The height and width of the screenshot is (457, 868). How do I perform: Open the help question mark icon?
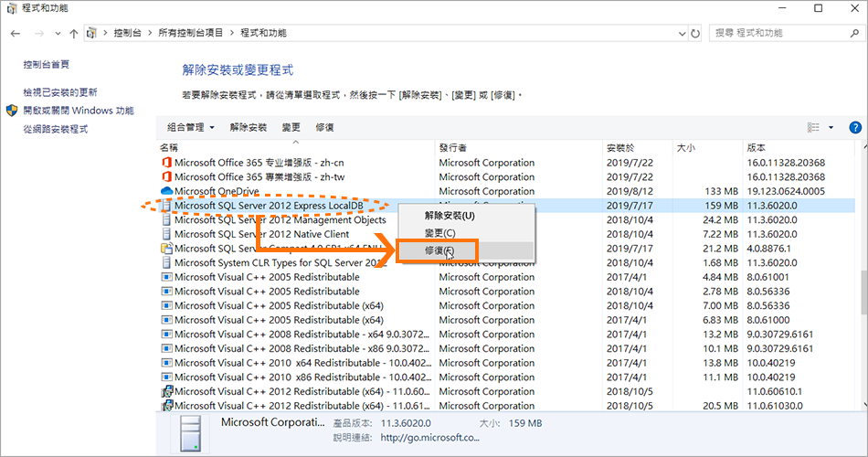pyautogui.click(x=854, y=127)
